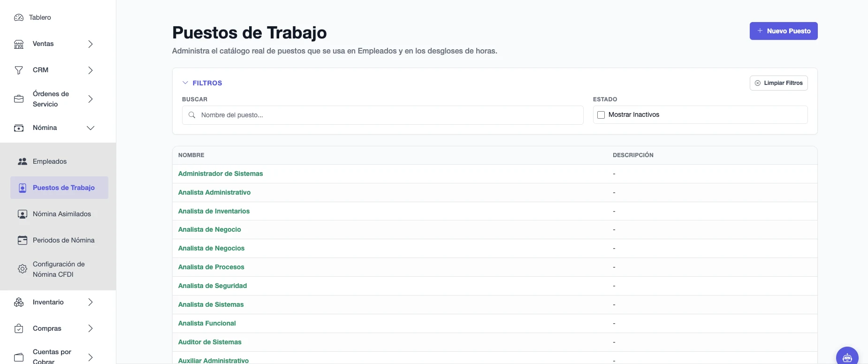This screenshot has width=868, height=364.
Task: Open the chatbot assistant floating icon
Action: click(x=847, y=357)
